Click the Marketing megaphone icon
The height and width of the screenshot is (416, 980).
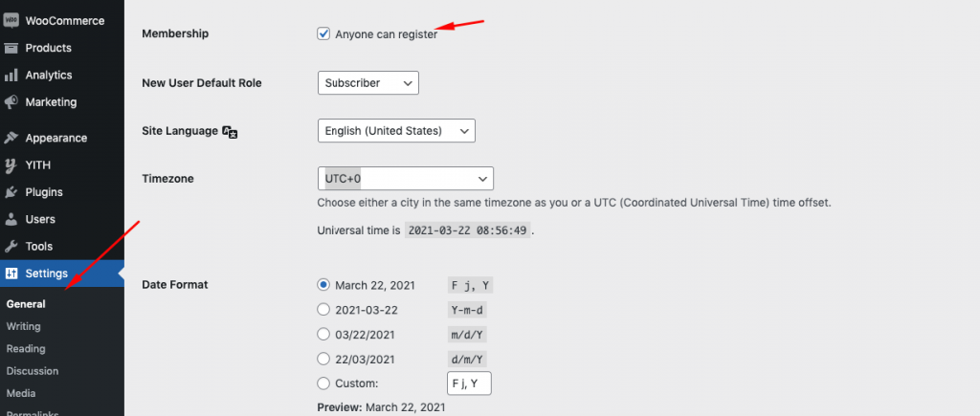tap(11, 101)
